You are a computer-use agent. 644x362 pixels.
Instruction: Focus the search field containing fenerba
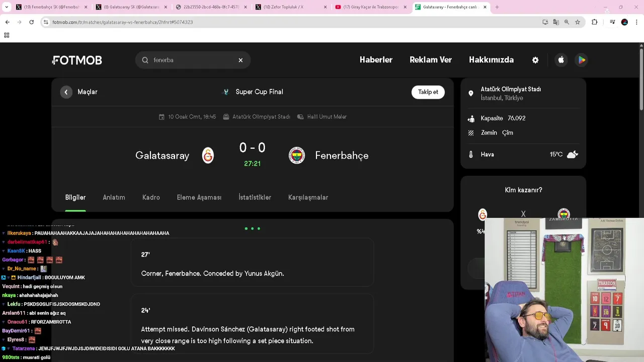point(193,60)
